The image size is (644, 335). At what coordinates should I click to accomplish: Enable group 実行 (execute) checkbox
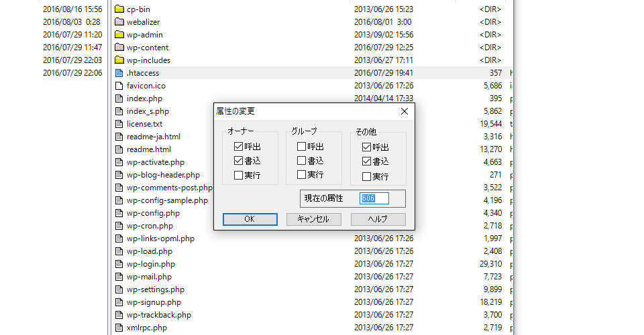pyautogui.click(x=301, y=175)
